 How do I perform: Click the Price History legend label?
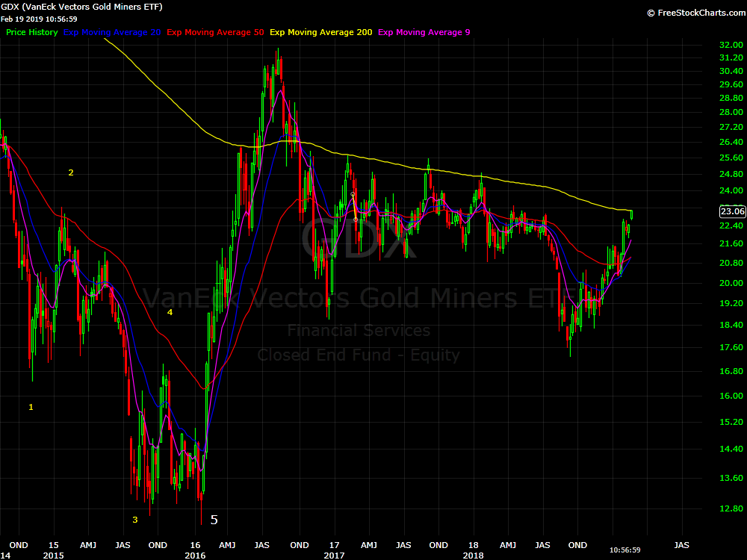click(31, 32)
